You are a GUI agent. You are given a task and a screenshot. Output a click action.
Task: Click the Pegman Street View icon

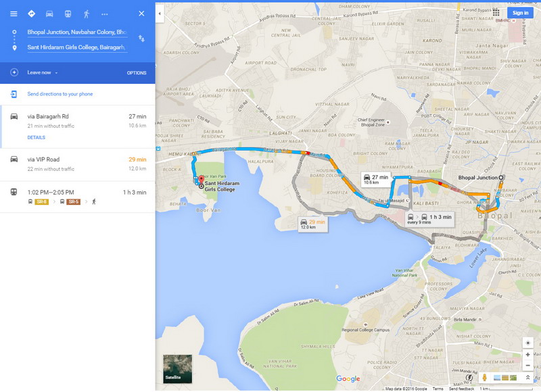484,378
